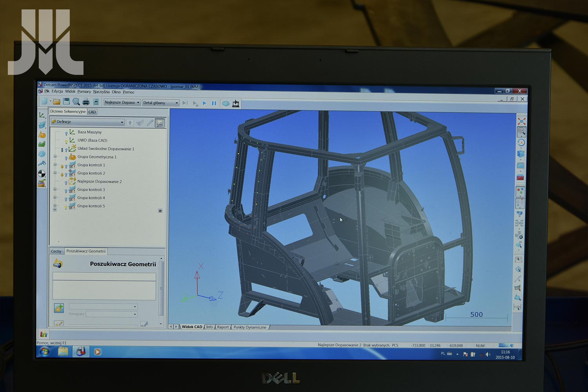Toggle the light bulb beside Grupa kontroli 4
588x392 pixels.
coord(66,199)
